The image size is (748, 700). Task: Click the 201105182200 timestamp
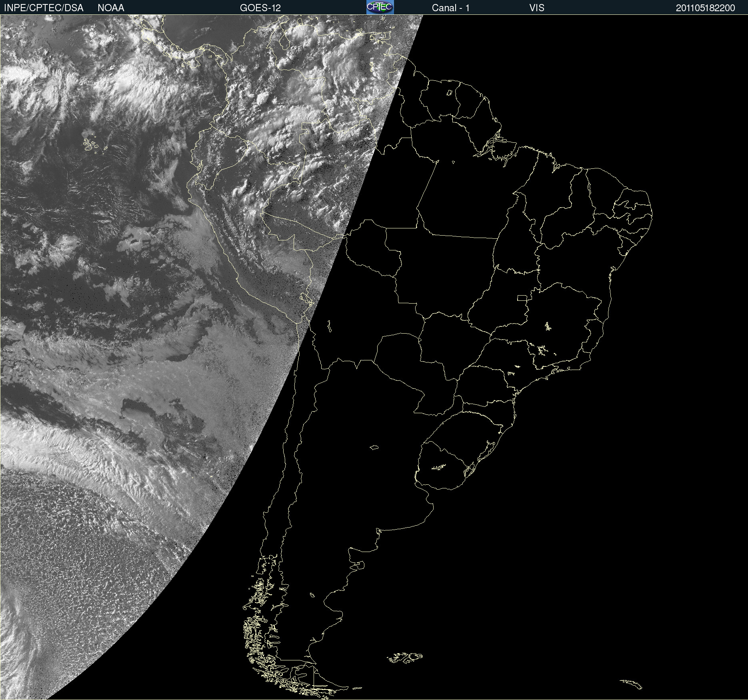click(706, 8)
